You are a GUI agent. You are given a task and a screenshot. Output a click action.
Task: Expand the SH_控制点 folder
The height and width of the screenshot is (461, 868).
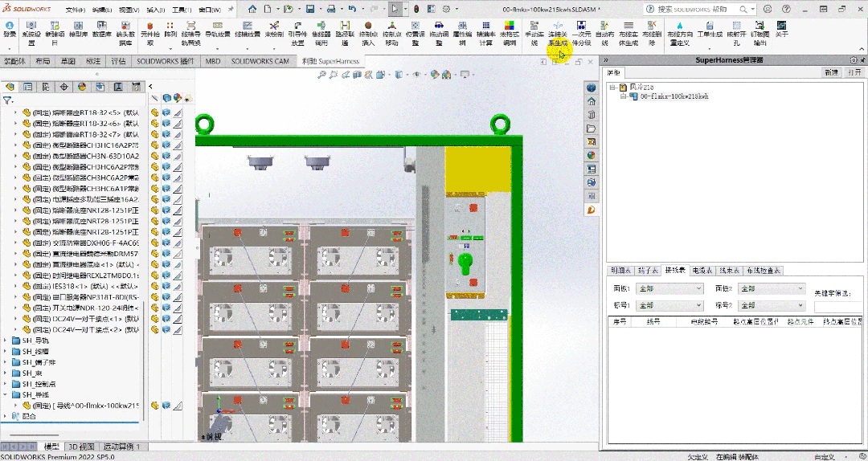tap(6, 384)
